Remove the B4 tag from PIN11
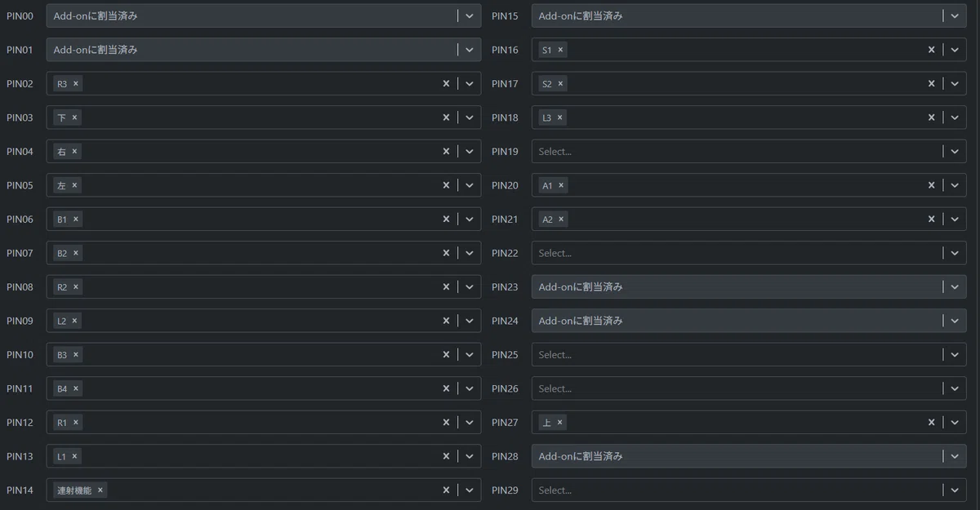Screen dimensions: 980x510 [x=76, y=388]
